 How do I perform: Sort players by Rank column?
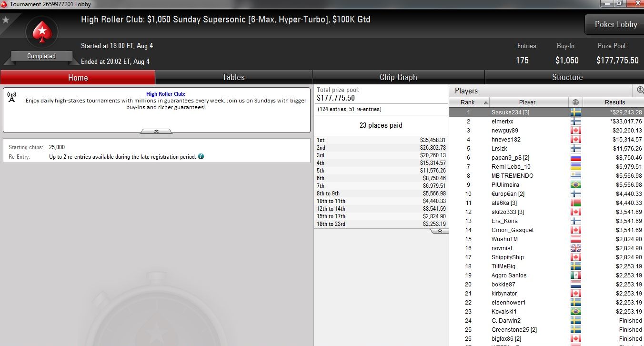point(469,102)
